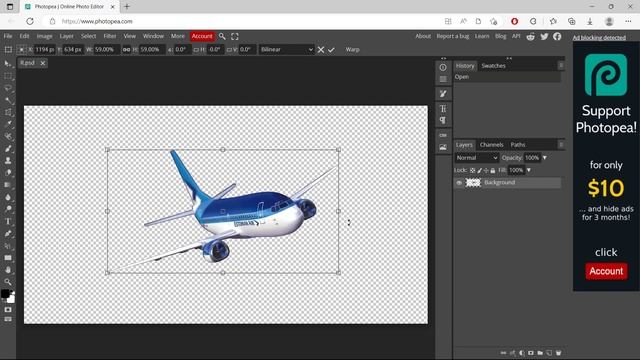
Task: Open the Brush panel icon
Action: point(443,94)
